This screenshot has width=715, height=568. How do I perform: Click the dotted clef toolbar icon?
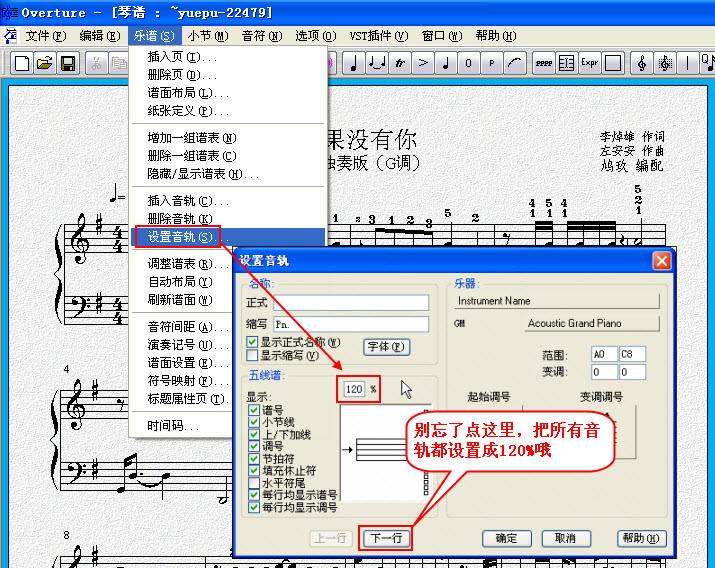click(665, 63)
